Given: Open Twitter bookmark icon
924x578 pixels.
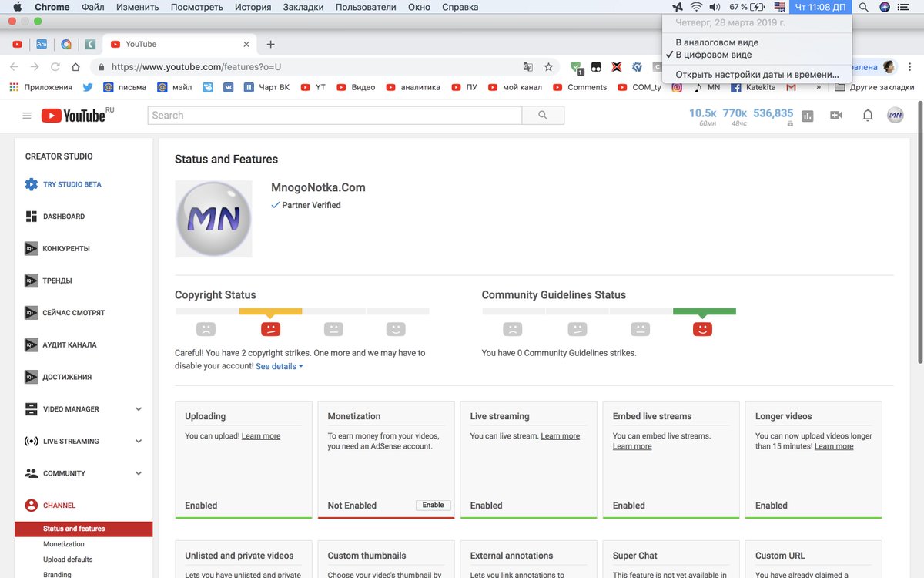Looking at the screenshot, I should (88, 87).
